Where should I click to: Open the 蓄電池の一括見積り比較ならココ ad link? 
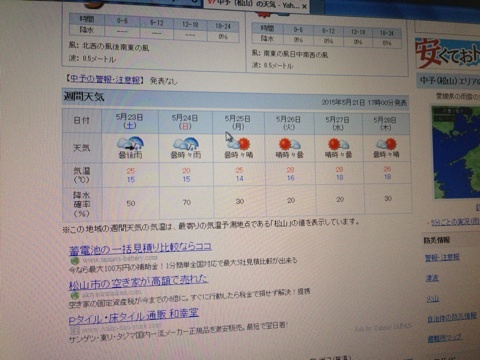(140, 248)
